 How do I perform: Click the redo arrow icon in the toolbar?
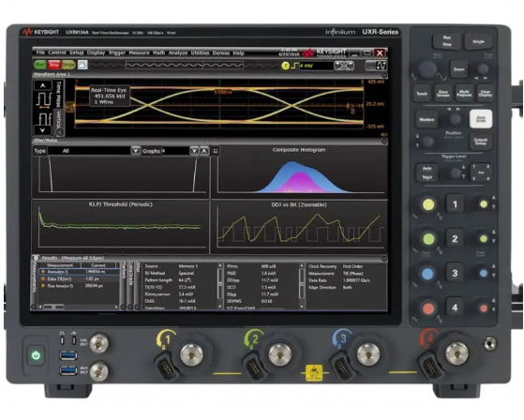click(350, 66)
